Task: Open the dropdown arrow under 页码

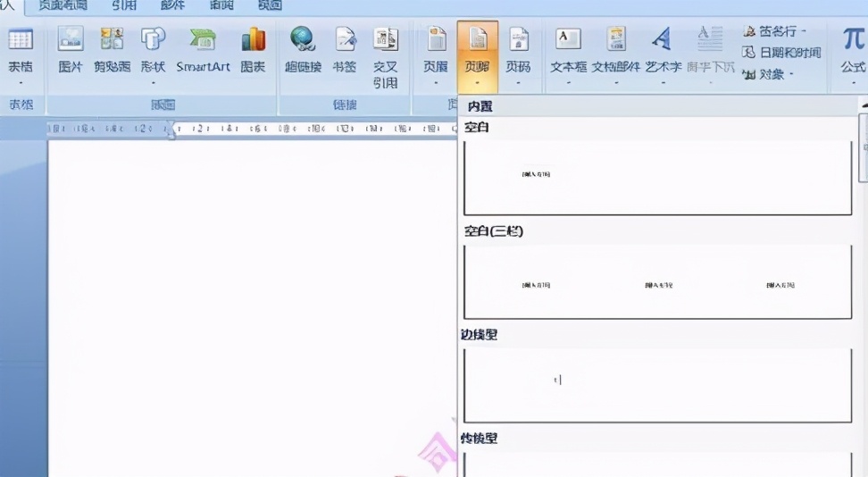Action: pos(518,83)
